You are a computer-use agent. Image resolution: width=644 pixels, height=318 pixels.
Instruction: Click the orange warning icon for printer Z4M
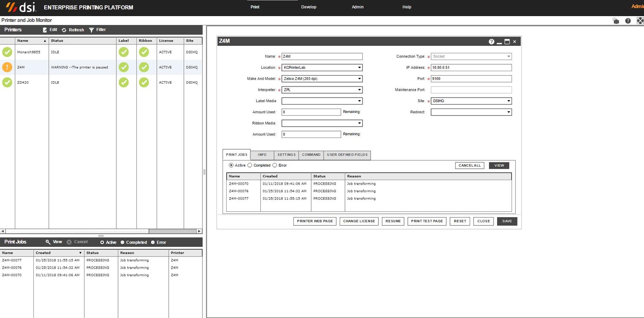[7, 67]
